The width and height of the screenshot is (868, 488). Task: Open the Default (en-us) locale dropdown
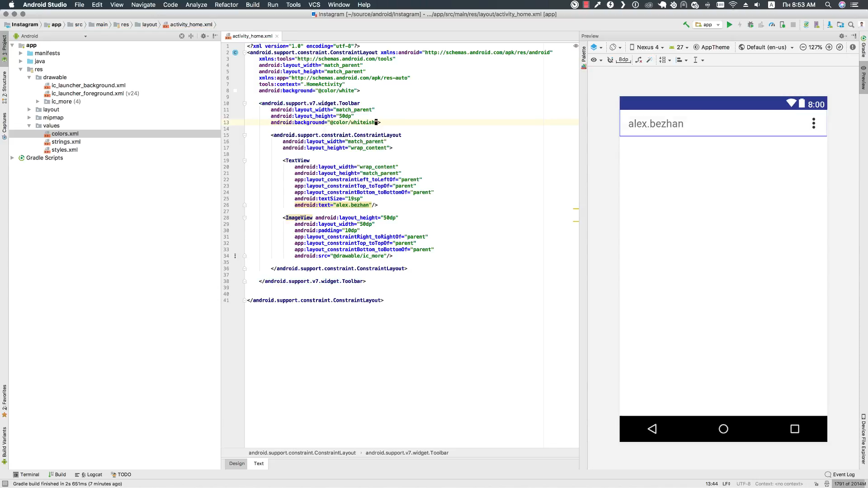click(x=766, y=47)
